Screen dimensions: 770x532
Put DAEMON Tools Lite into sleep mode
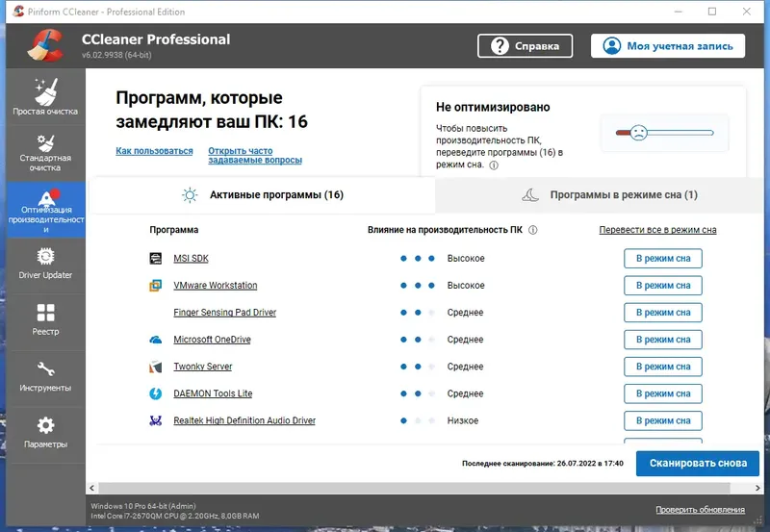tap(663, 393)
